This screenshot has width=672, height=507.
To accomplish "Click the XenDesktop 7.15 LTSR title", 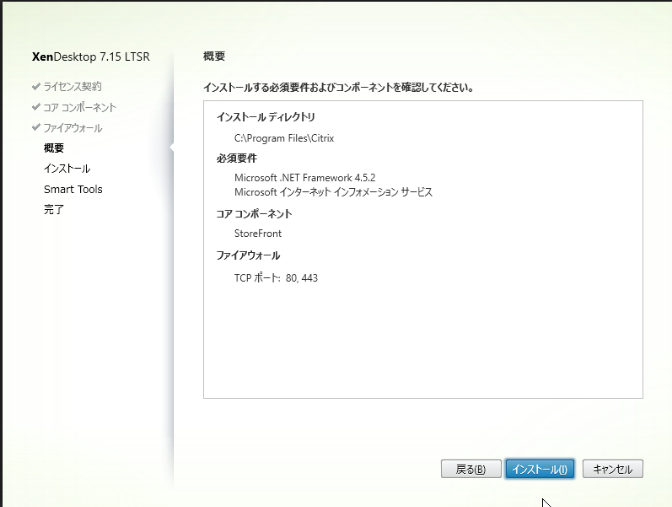I will pyautogui.click(x=91, y=57).
